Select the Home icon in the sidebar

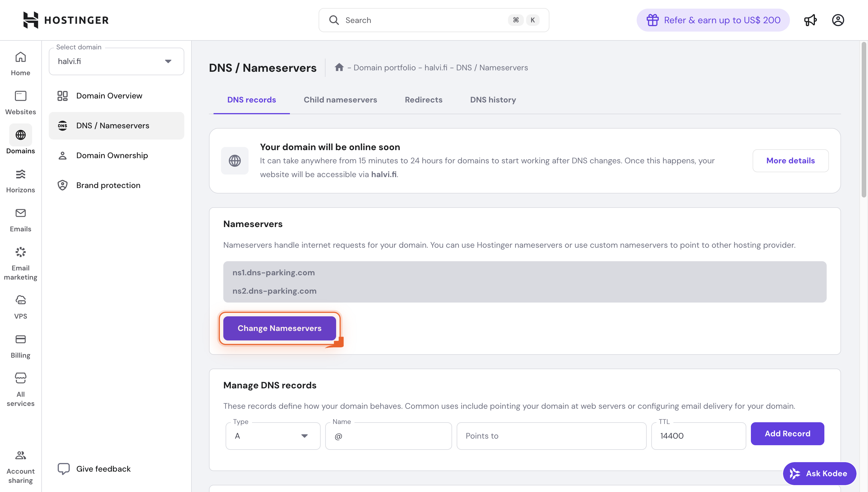pyautogui.click(x=20, y=57)
